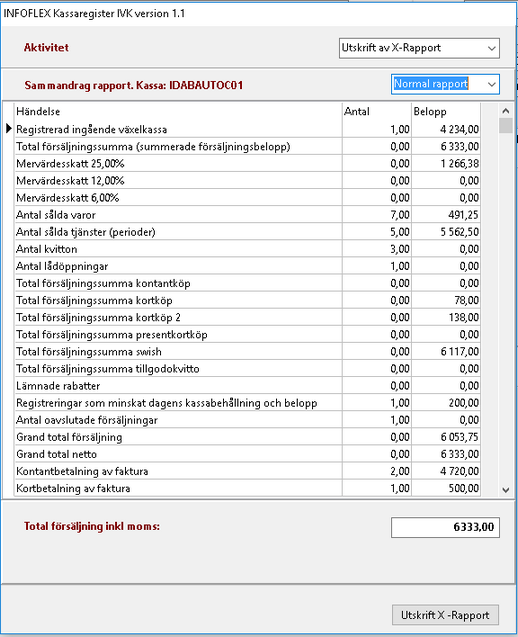Click window title INFOFLEX Kassaregister IVK version 1.1

coord(94,13)
